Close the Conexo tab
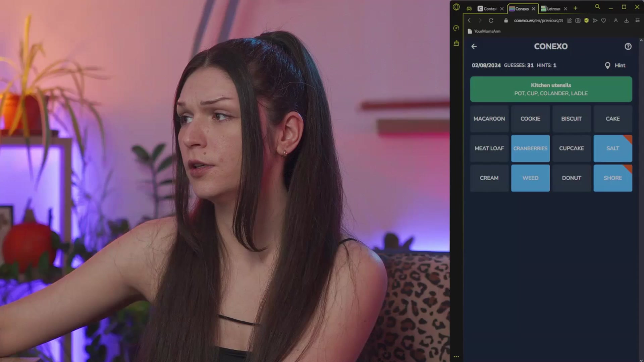 [x=533, y=9]
